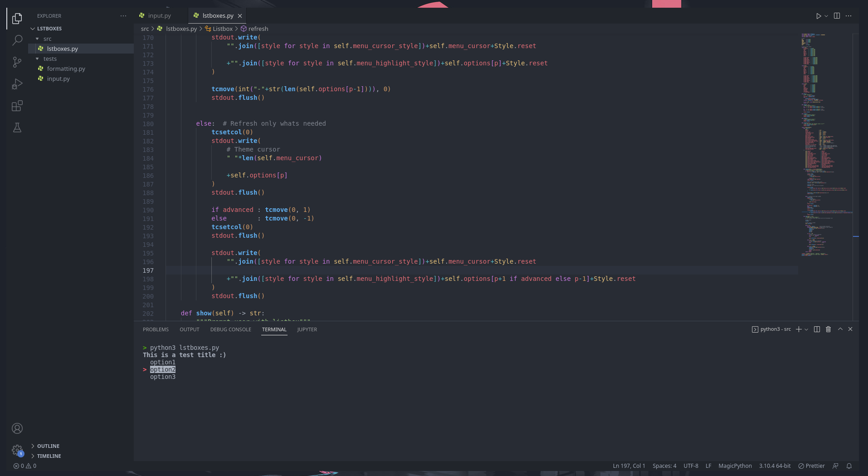The height and width of the screenshot is (476, 868).
Task: Show errors and warnings count
Action: pos(25,466)
